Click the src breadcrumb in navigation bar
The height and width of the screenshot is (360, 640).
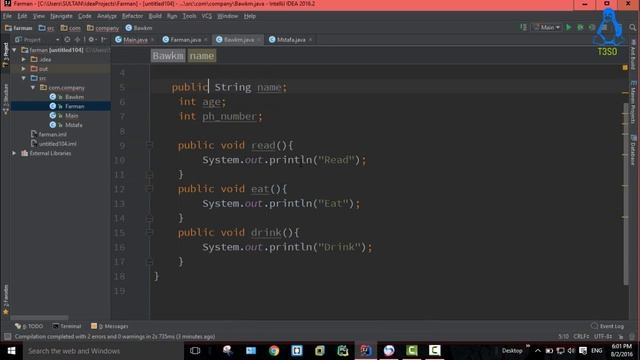[x=46, y=28]
